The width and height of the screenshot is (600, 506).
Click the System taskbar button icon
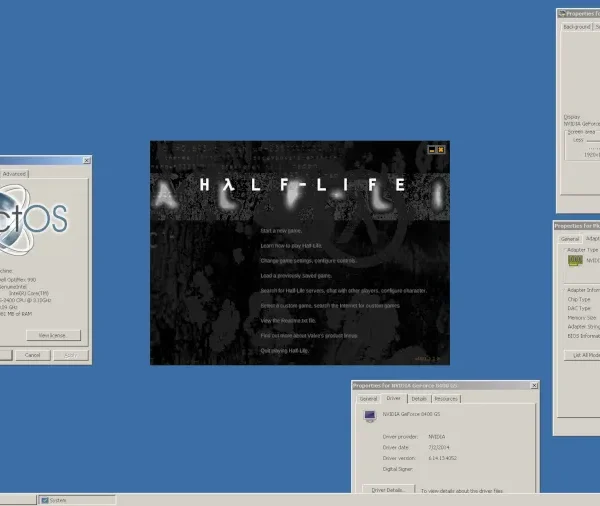[x=45, y=500]
